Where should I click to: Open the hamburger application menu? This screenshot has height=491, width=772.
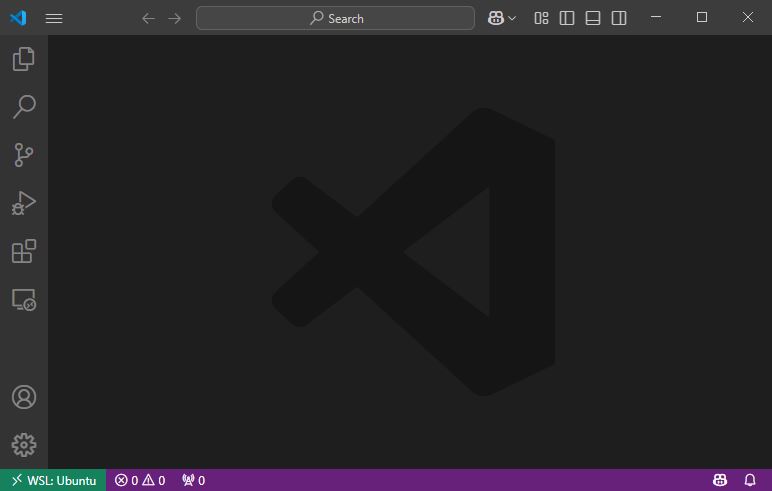tap(54, 18)
